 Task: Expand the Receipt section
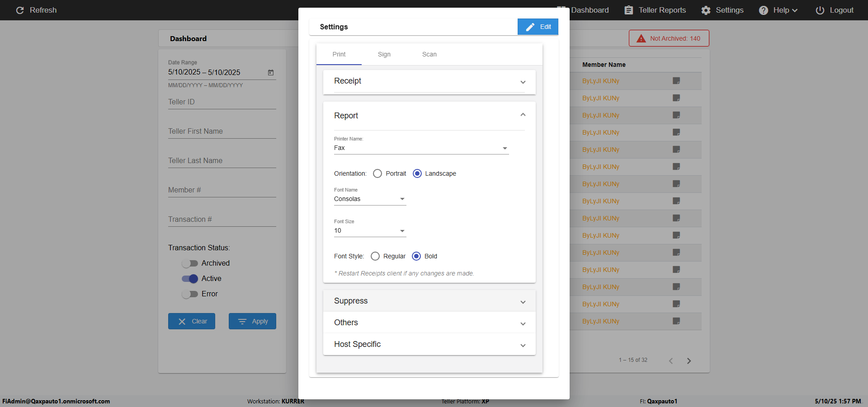pos(429,82)
